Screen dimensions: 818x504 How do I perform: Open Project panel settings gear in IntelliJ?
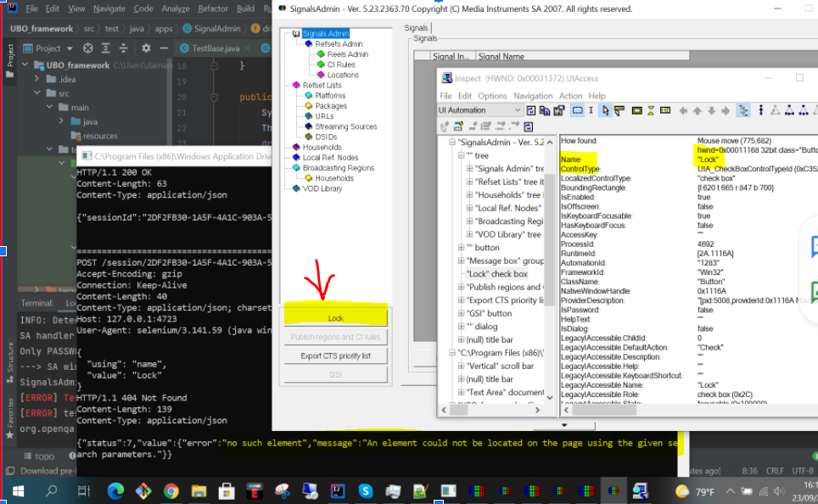146,48
